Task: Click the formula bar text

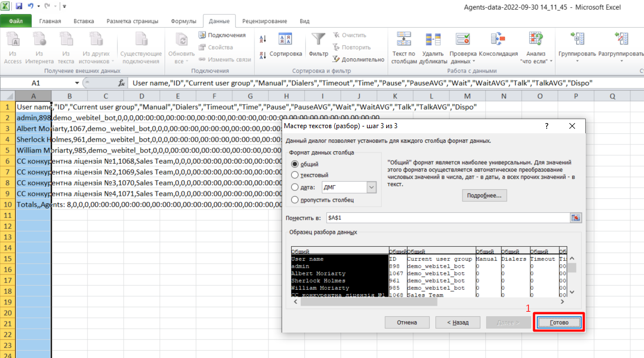Action: [362, 83]
